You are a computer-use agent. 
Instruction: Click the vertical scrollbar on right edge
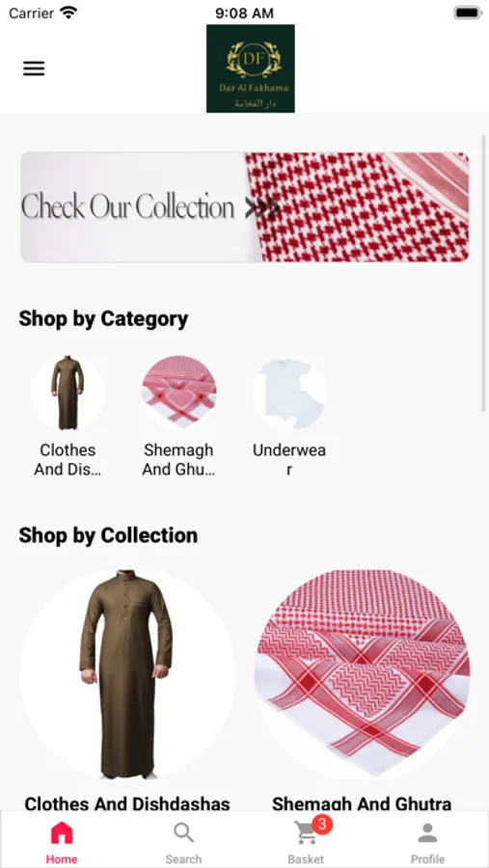(484, 273)
